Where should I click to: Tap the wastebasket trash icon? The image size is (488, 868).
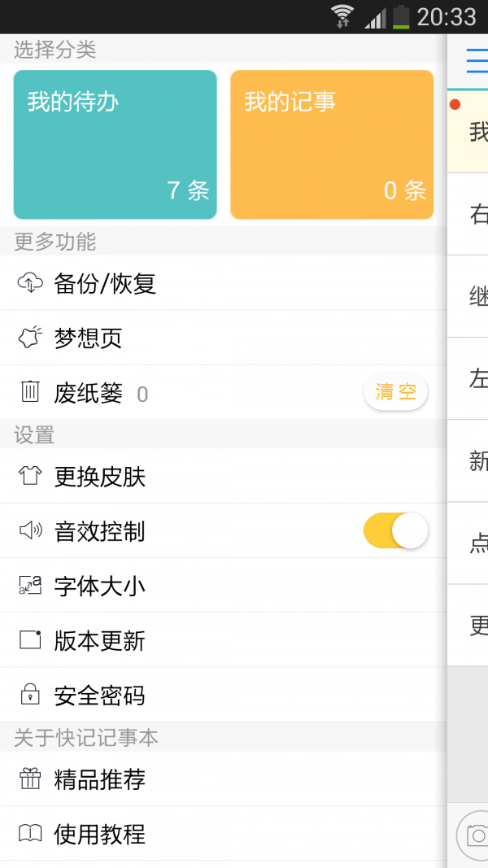tap(30, 392)
